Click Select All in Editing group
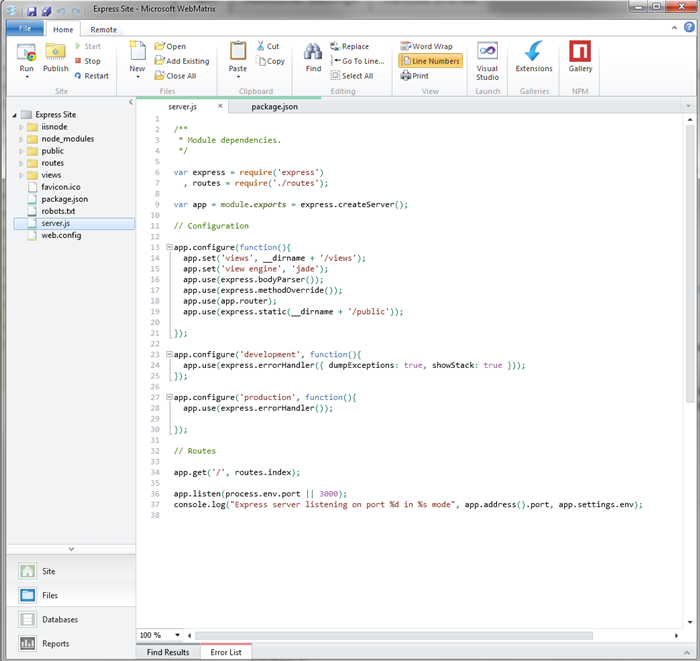 point(352,75)
